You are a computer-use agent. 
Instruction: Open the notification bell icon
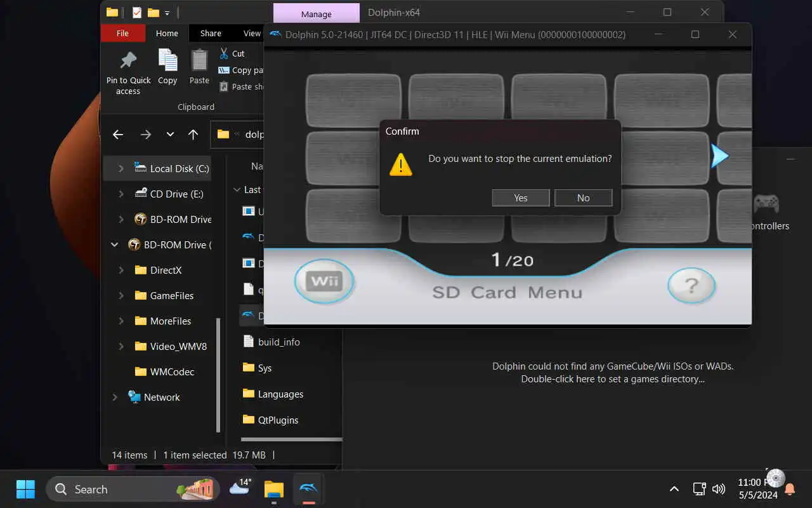(790, 489)
